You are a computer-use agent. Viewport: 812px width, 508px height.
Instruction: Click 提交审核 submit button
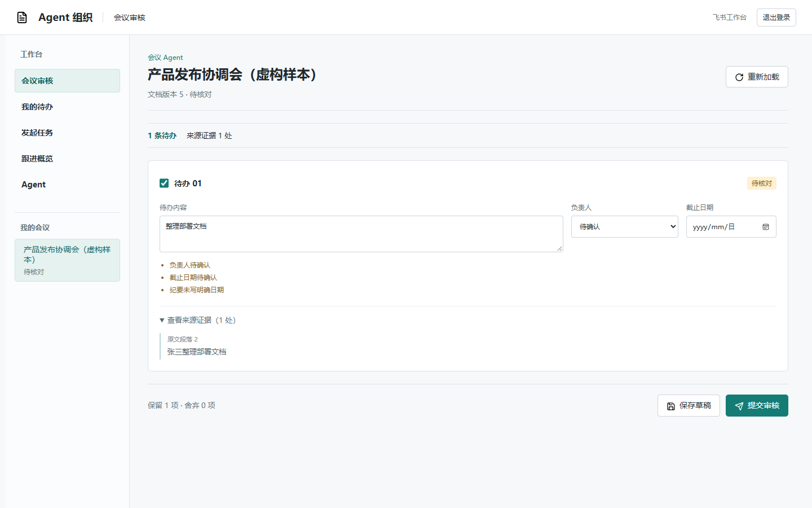point(757,406)
